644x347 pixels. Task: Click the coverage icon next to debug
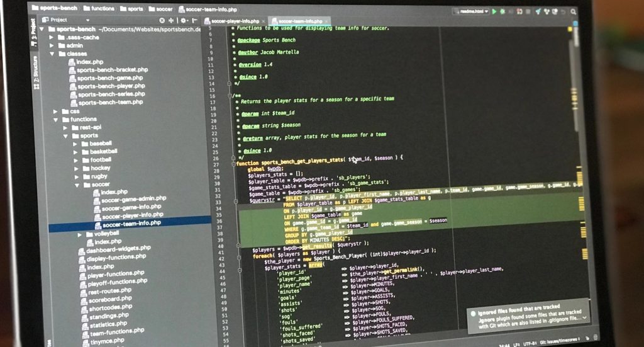[x=511, y=12]
